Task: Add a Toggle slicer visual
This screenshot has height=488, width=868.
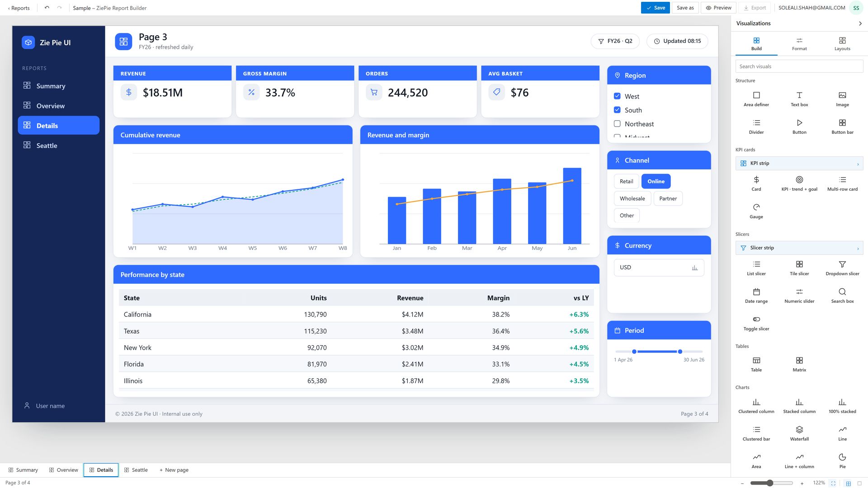Action: coord(756,323)
